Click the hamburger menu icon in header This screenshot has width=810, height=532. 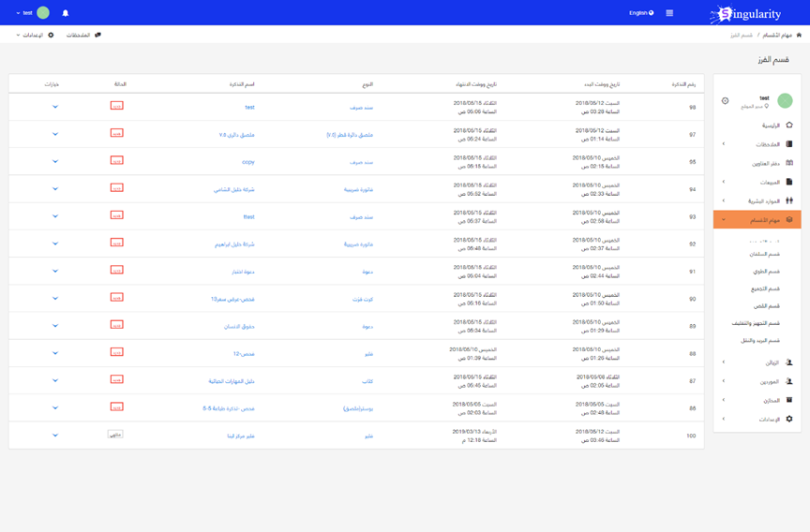(x=669, y=13)
